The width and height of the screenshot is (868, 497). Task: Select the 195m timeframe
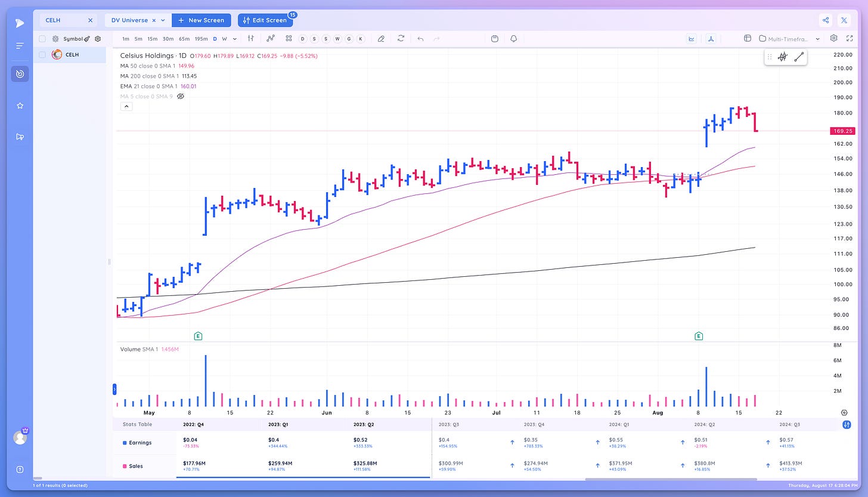[201, 39]
